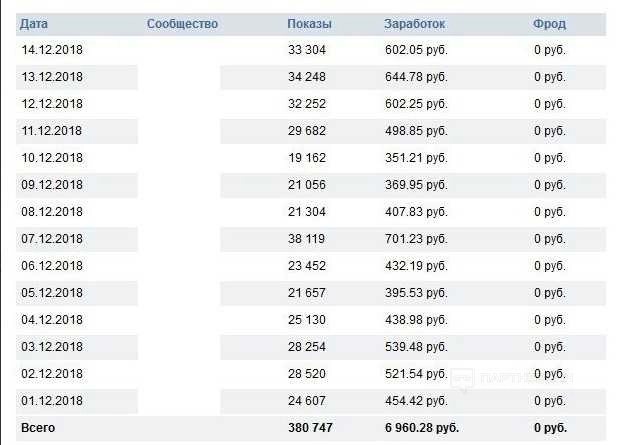
Task: Sort by Фрод column header
Action: click(549, 24)
